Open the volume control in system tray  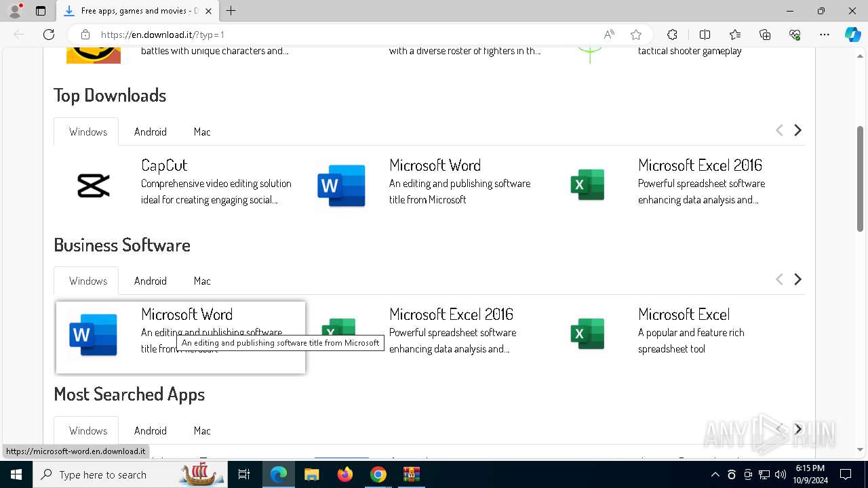[x=781, y=474]
